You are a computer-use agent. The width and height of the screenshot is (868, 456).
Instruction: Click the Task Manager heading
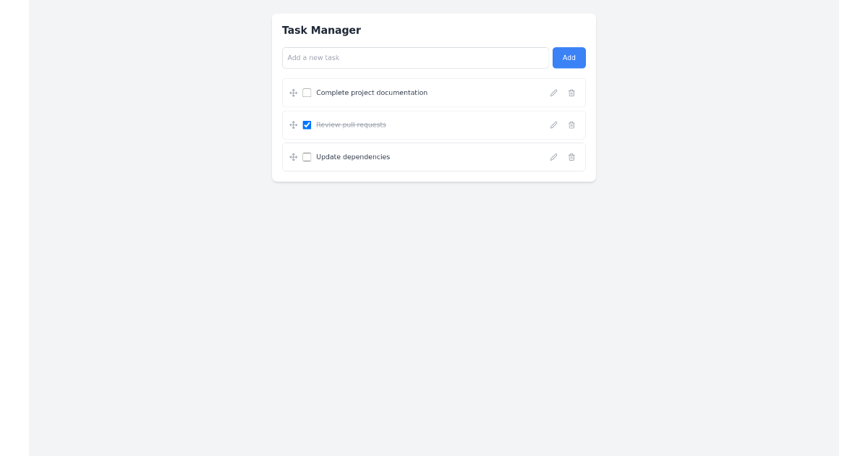click(x=321, y=30)
